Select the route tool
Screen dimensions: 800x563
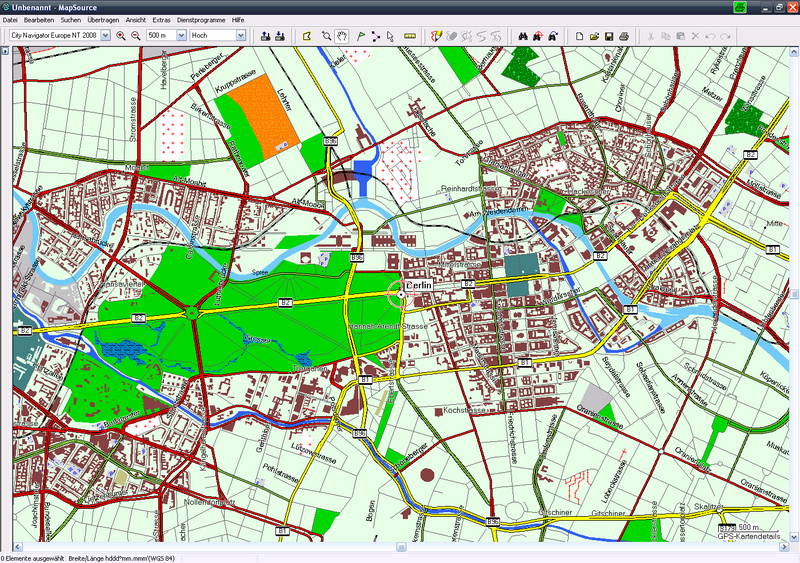pos(375,35)
